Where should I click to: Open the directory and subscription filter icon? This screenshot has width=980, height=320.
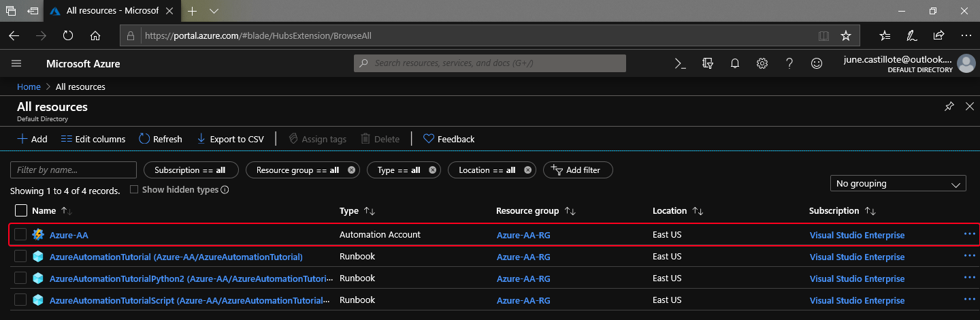click(x=708, y=63)
